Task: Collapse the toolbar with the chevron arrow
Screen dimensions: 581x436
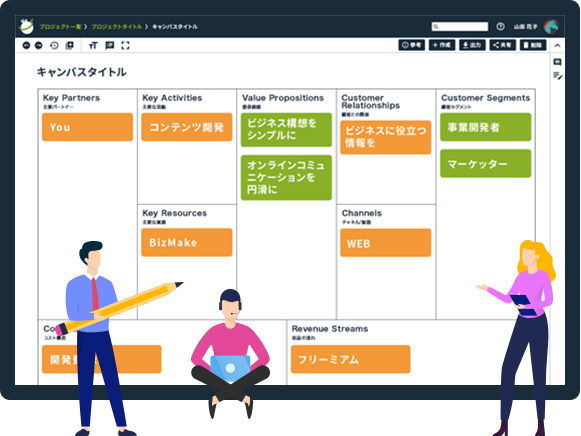Action: click(557, 46)
